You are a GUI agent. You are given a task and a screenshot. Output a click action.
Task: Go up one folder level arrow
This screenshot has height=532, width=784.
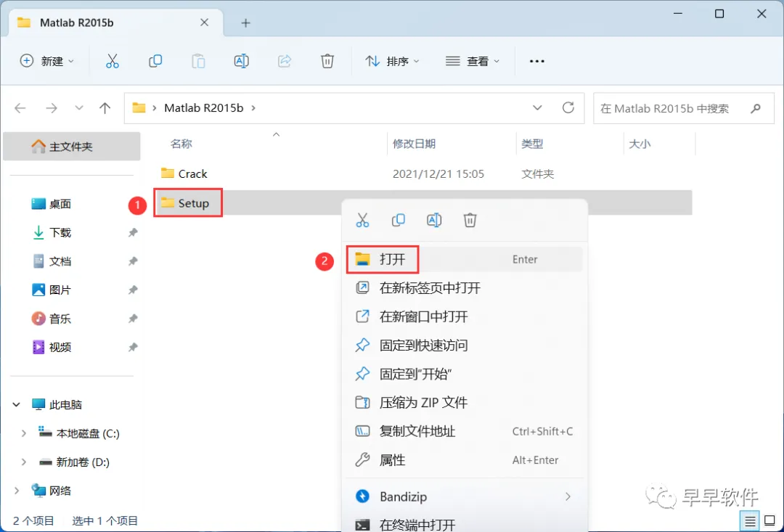point(105,108)
